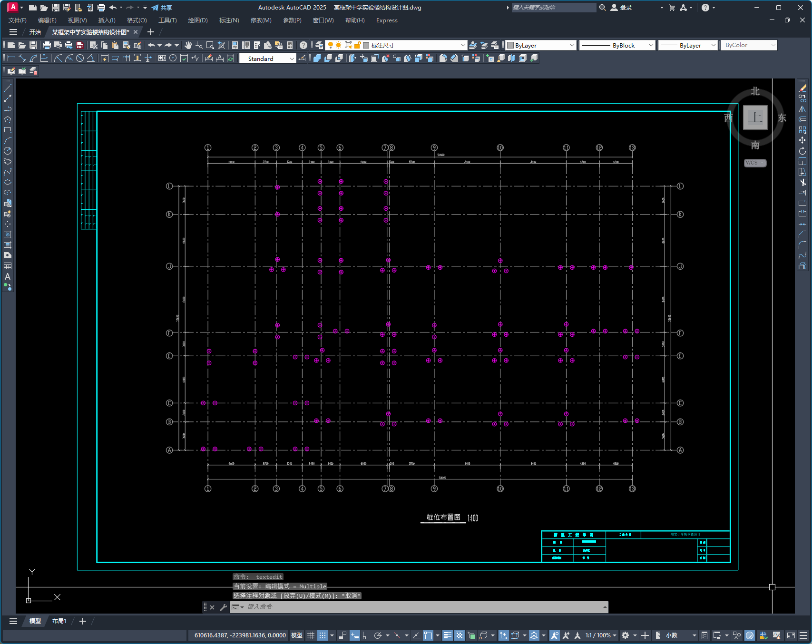Open the Layer Properties manager icon
This screenshot has width=812, height=644.
319,45
